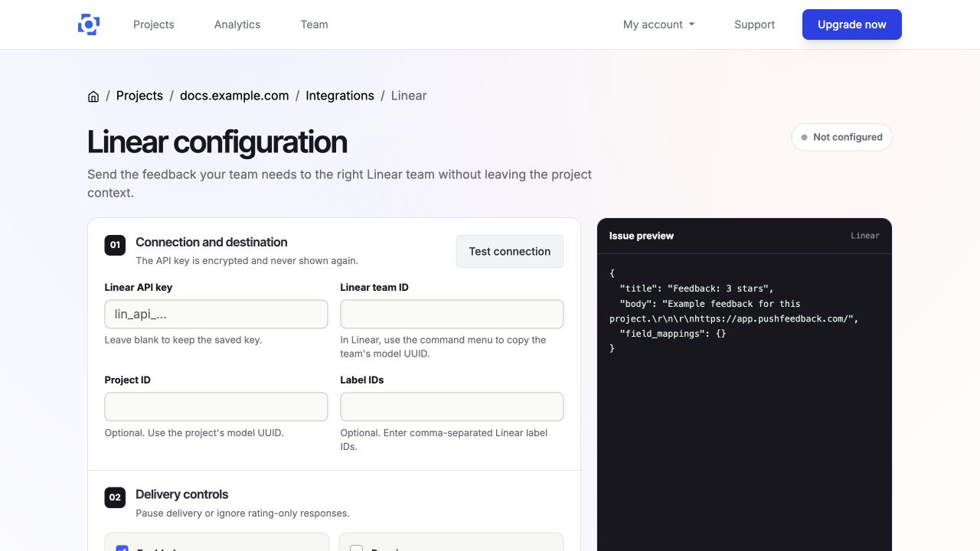
Task: Focus the Linear team ID input box
Action: pyautogui.click(x=452, y=314)
